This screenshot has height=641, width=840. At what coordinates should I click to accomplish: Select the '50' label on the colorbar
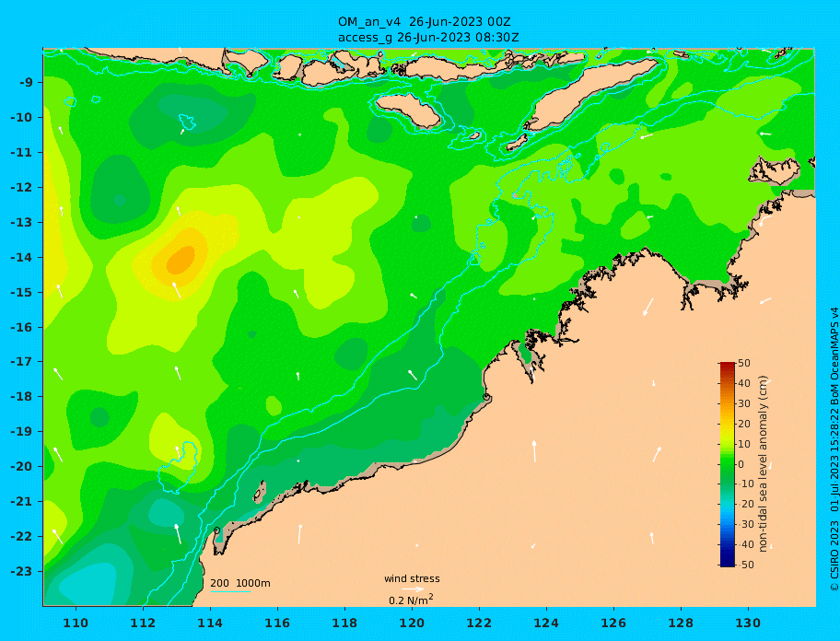743,363
